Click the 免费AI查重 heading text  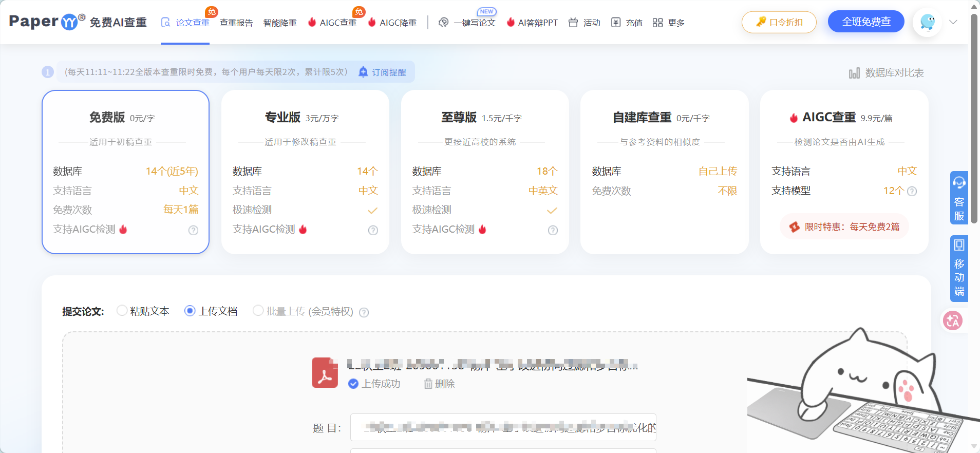(x=118, y=23)
